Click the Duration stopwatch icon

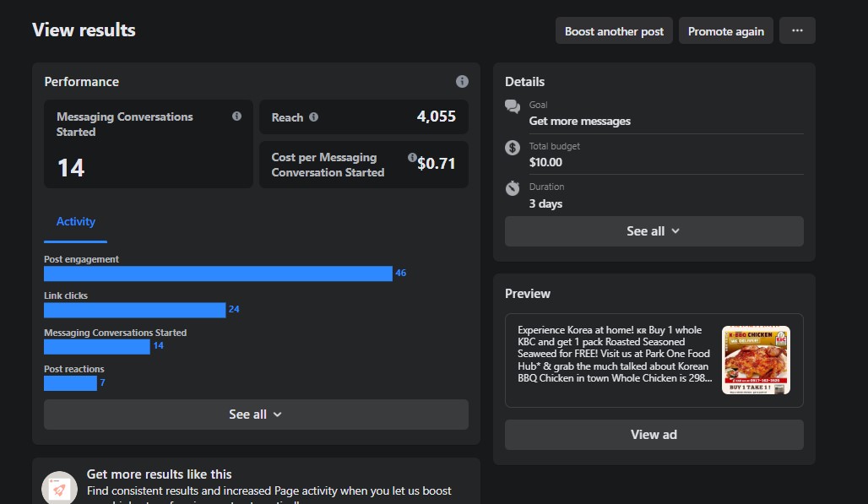point(513,188)
